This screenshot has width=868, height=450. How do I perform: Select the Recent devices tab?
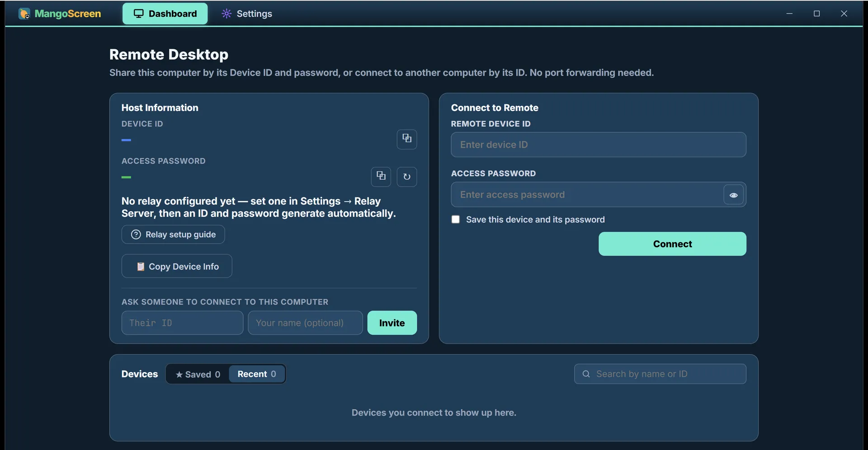[x=257, y=374]
